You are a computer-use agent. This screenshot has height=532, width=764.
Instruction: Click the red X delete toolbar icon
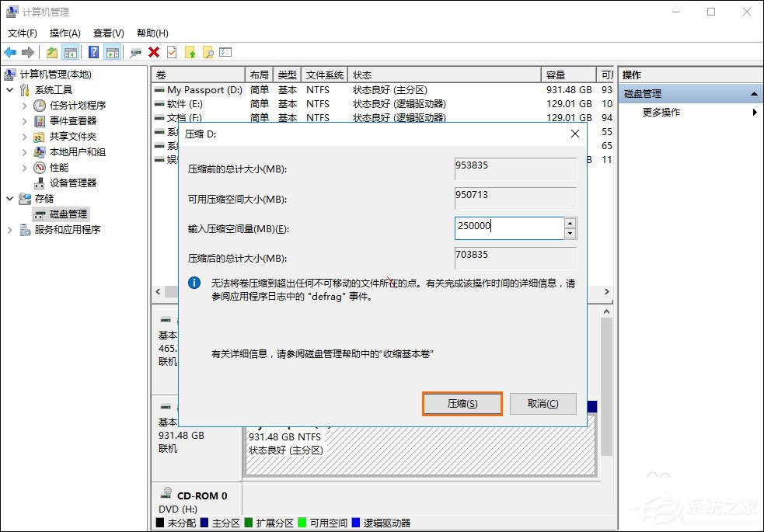[x=153, y=52]
